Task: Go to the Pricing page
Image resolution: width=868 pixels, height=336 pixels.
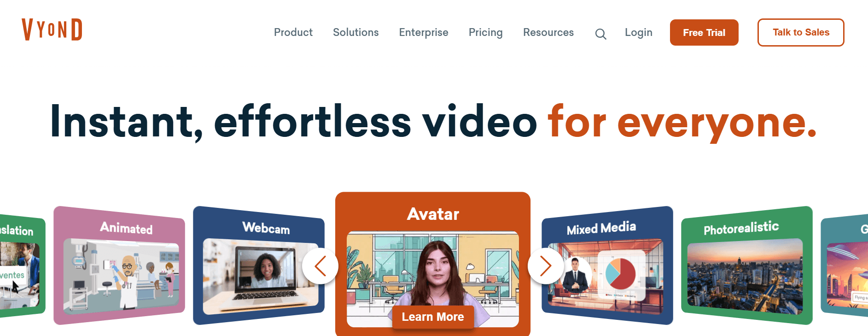Action: tap(485, 32)
